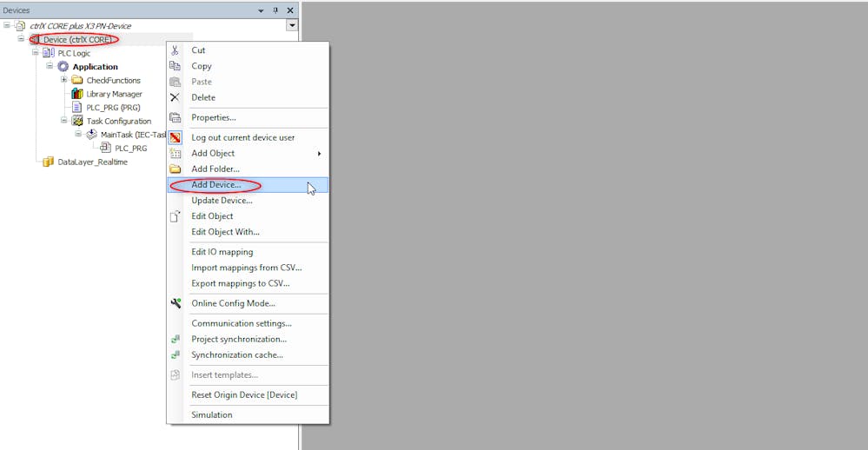Collapse the PLC Logic node
Image resolution: width=868 pixels, height=450 pixels.
pos(36,53)
